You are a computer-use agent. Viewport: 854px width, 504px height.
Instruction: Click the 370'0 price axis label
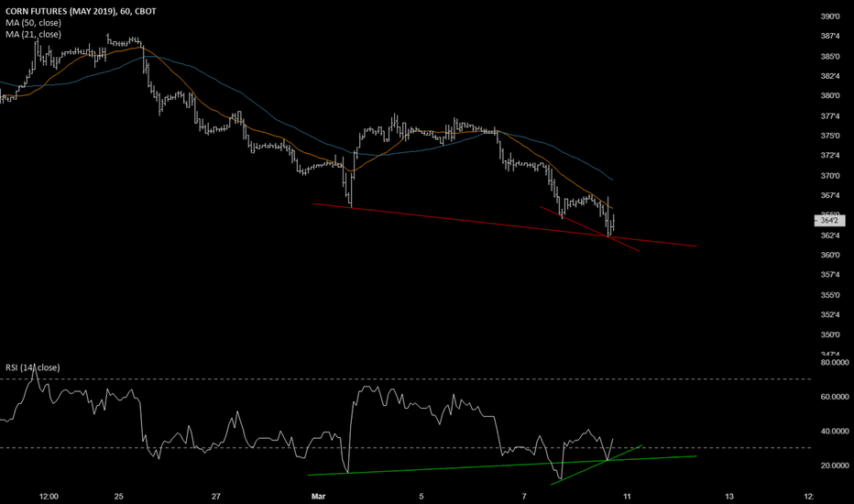[829, 175]
